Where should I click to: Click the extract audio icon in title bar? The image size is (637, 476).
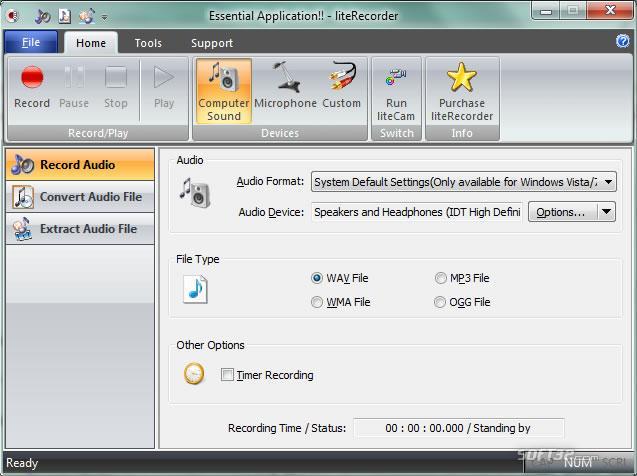87,16
